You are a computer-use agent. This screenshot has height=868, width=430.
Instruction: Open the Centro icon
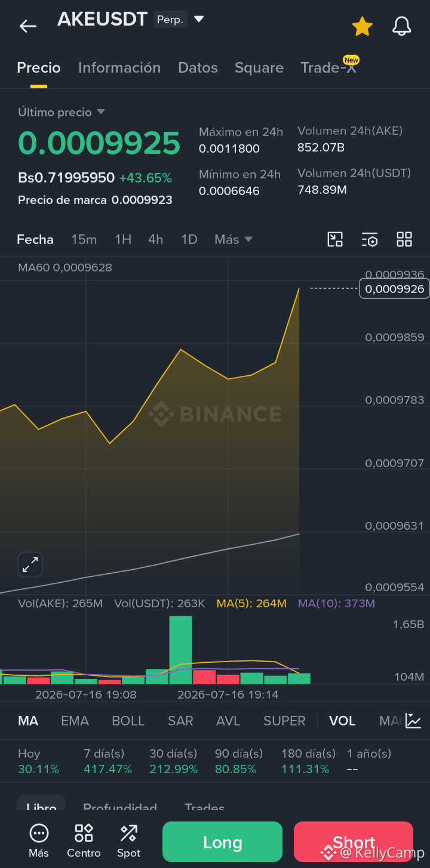tap(84, 841)
